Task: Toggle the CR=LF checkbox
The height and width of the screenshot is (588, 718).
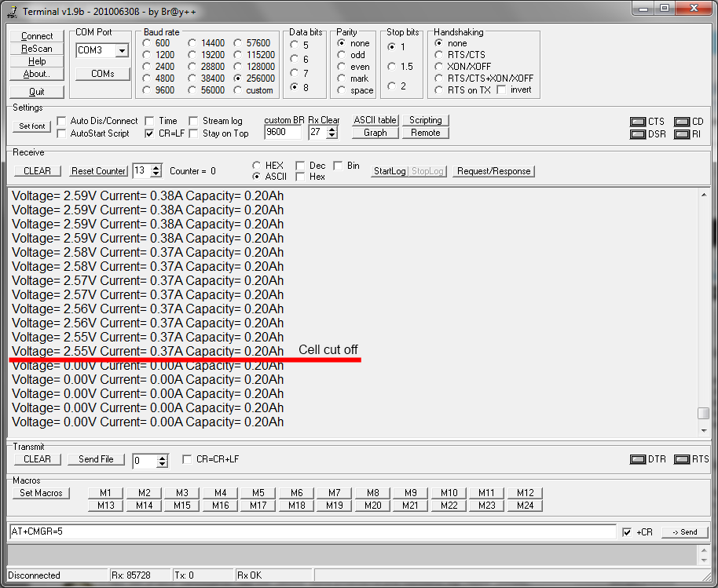Action: tap(149, 133)
